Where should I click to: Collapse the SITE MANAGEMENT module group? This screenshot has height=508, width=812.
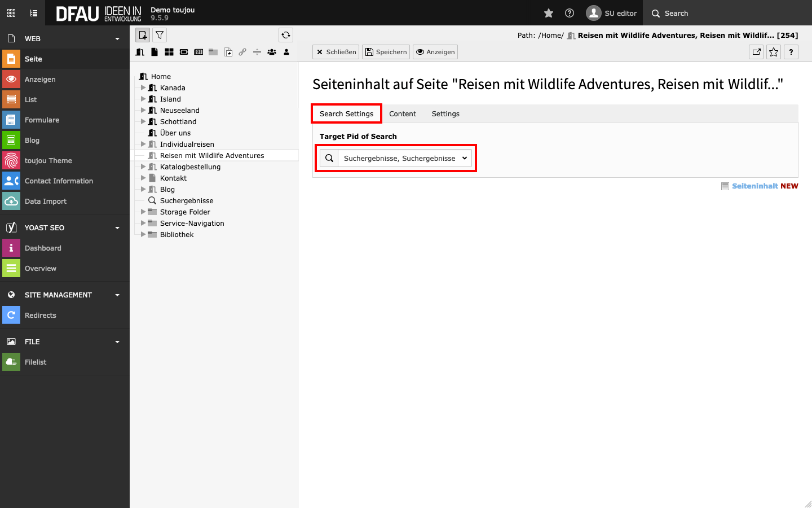pyautogui.click(x=117, y=295)
